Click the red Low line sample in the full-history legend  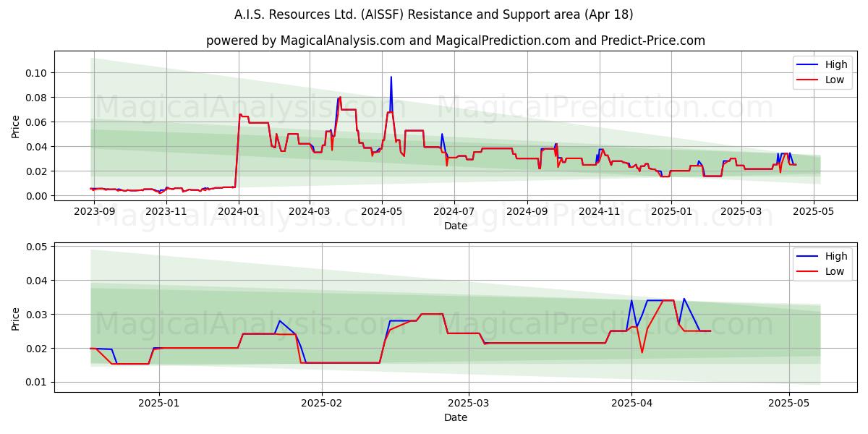pyautogui.click(x=808, y=80)
